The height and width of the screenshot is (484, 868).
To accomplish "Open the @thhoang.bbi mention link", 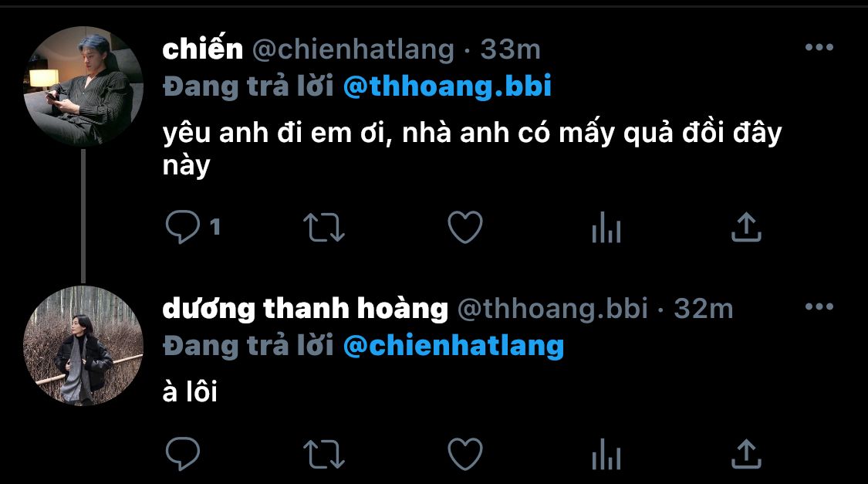I will (448, 86).
